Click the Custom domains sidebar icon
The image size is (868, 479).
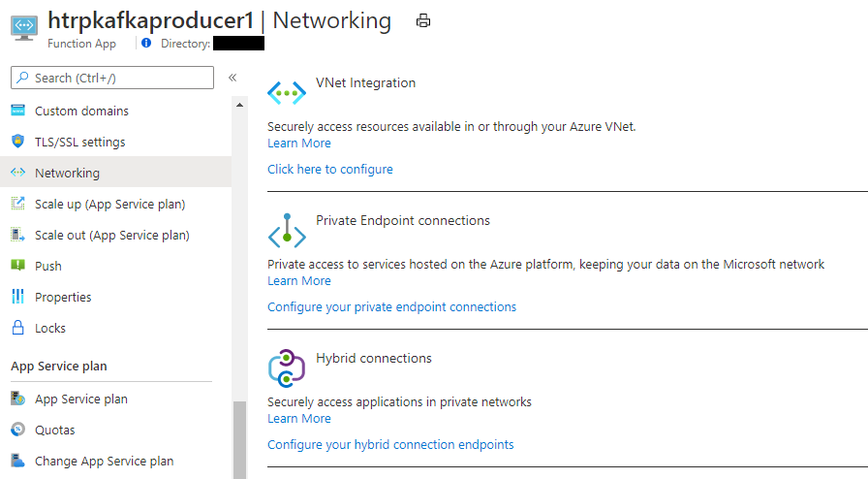[x=17, y=111]
